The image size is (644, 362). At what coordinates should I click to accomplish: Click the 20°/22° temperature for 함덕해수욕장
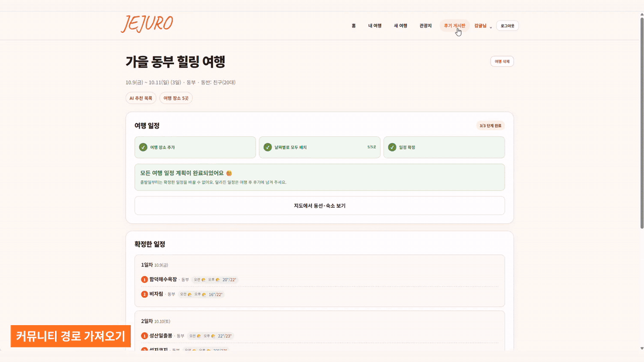pos(229,280)
